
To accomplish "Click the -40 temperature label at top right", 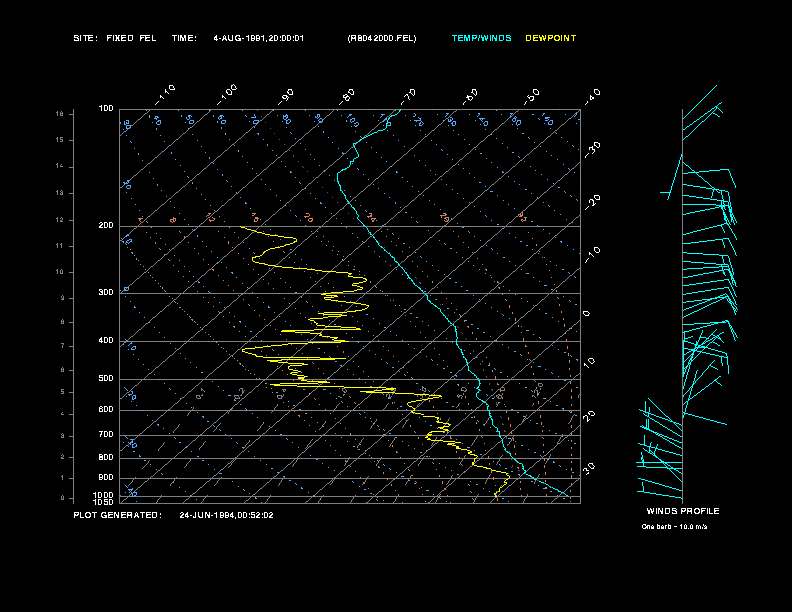I will click(x=592, y=96).
